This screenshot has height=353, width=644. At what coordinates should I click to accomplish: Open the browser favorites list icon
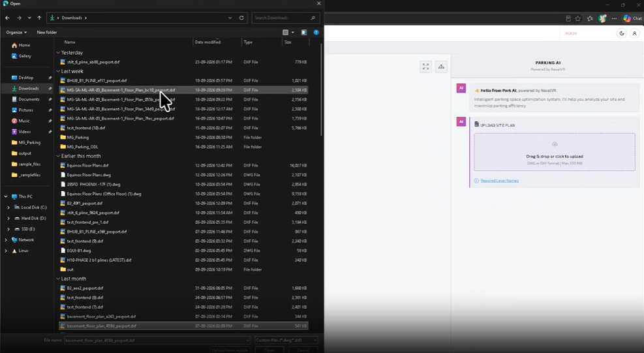(x=590, y=18)
